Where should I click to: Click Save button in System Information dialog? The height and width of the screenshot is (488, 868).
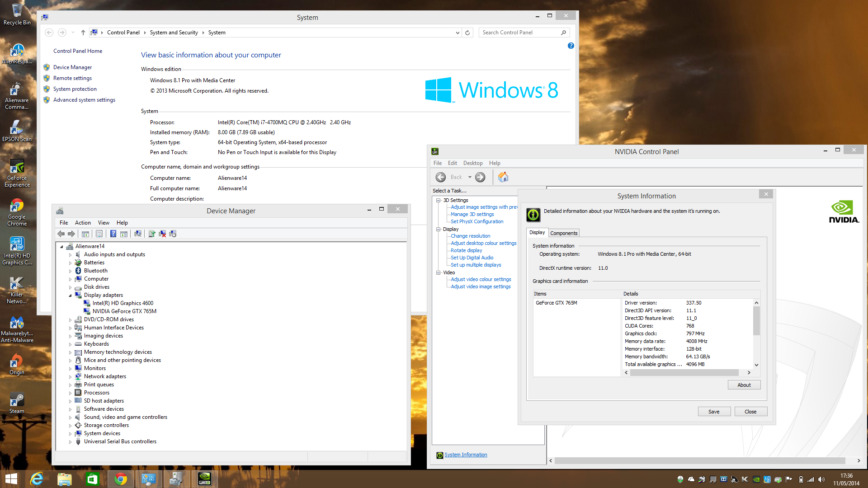[714, 412]
